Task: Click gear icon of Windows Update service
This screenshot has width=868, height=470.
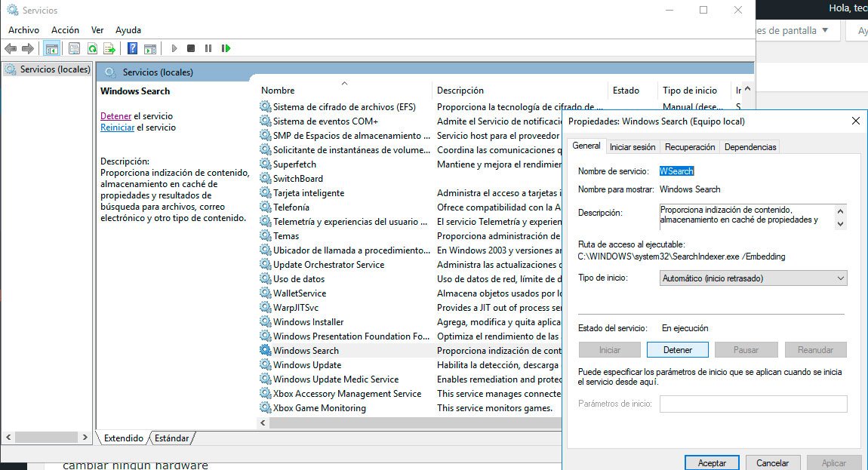Action: [x=266, y=365]
